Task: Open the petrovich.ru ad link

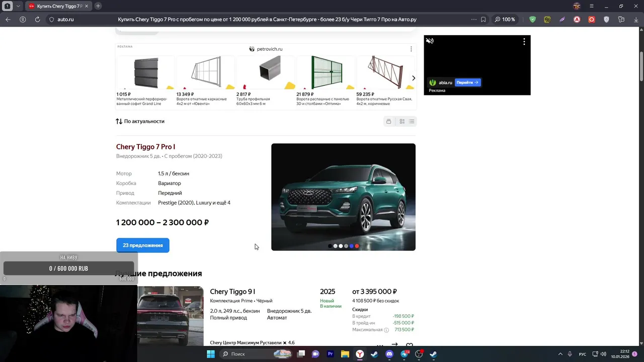Action: coord(266,49)
